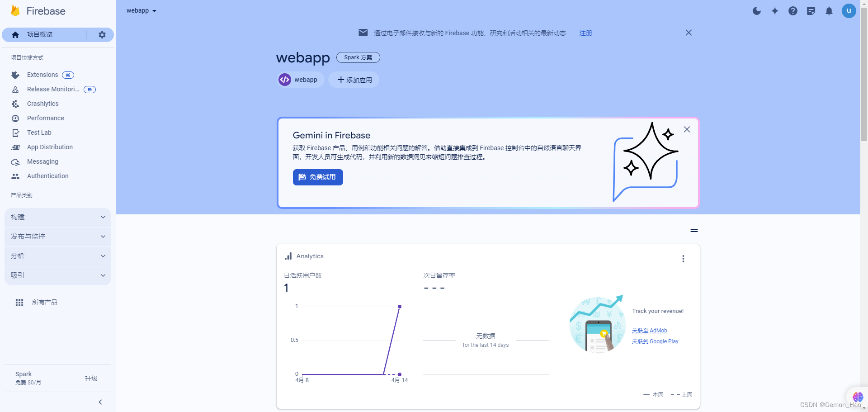Open Test Lab in the sidebar
Screen dimensions: 868x412
pos(39,133)
